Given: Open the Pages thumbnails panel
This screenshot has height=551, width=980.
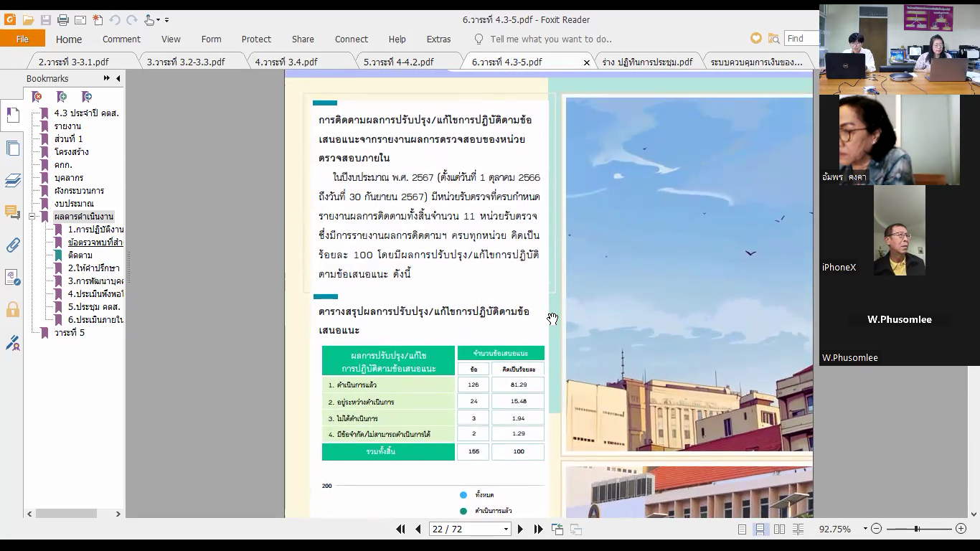Looking at the screenshot, I should click(x=12, y=149).
